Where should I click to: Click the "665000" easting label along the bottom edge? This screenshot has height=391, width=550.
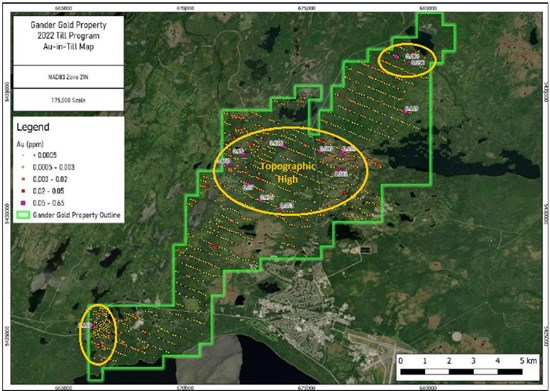coord(64,388)
